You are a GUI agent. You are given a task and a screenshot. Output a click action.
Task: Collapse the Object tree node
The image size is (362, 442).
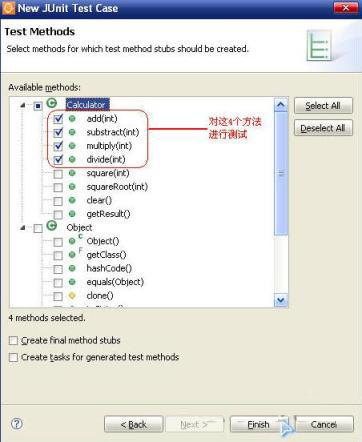click(x=23, y=228)
